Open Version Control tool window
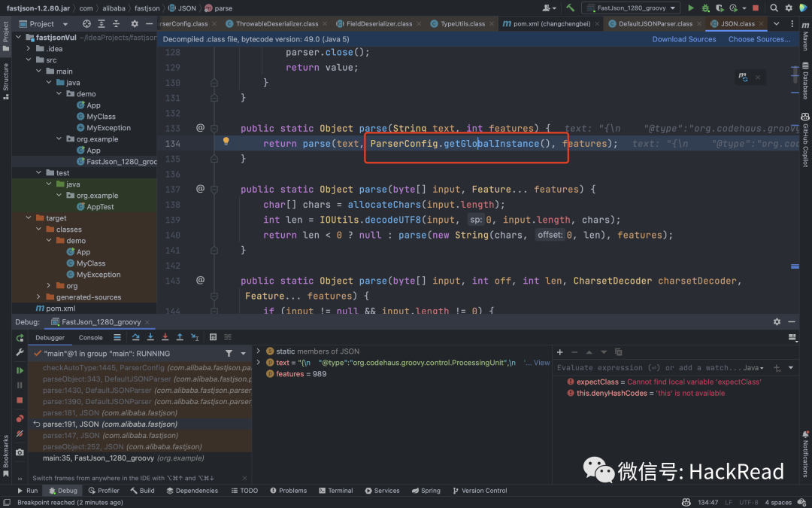Screen dimensions: 812x508 tap(479, 491)
